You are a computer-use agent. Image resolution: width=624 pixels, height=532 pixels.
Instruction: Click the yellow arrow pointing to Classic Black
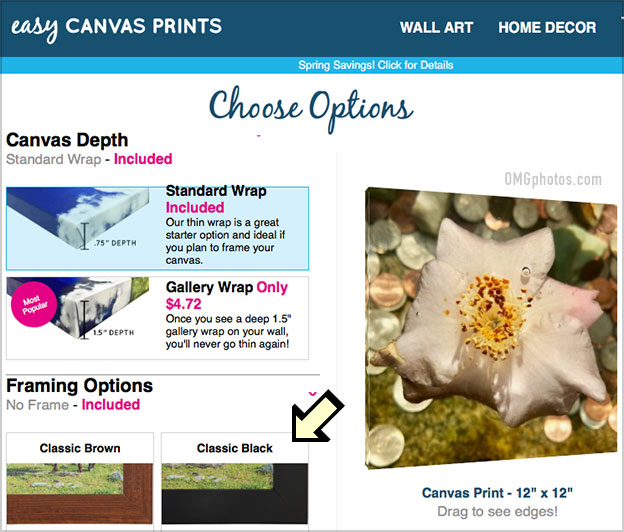(316, 417)
